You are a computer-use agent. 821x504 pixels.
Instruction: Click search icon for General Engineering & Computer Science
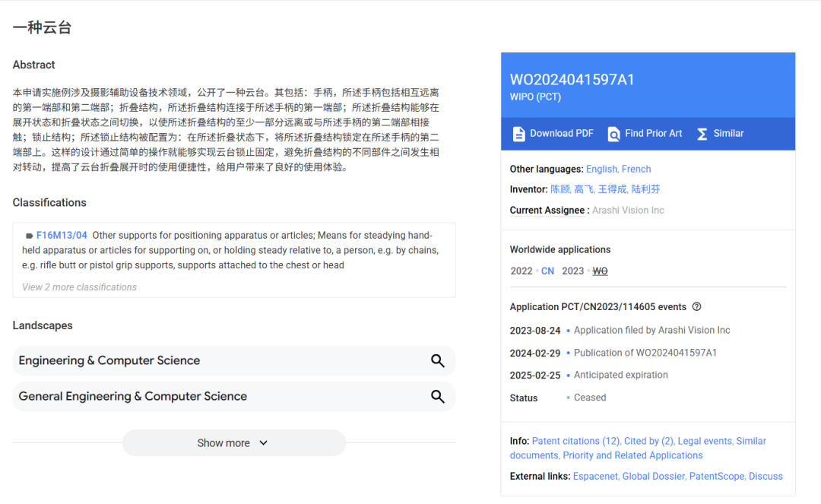coord(438,397)
